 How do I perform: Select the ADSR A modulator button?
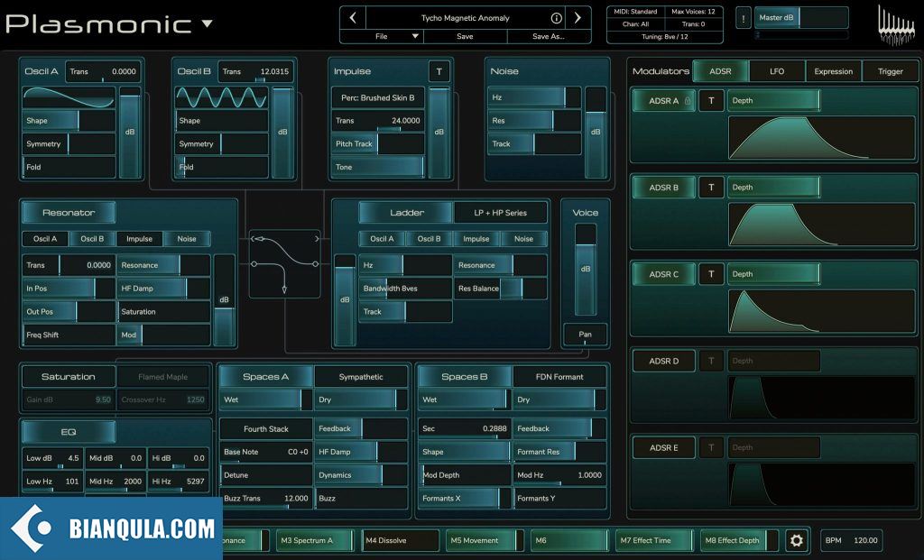663,101
